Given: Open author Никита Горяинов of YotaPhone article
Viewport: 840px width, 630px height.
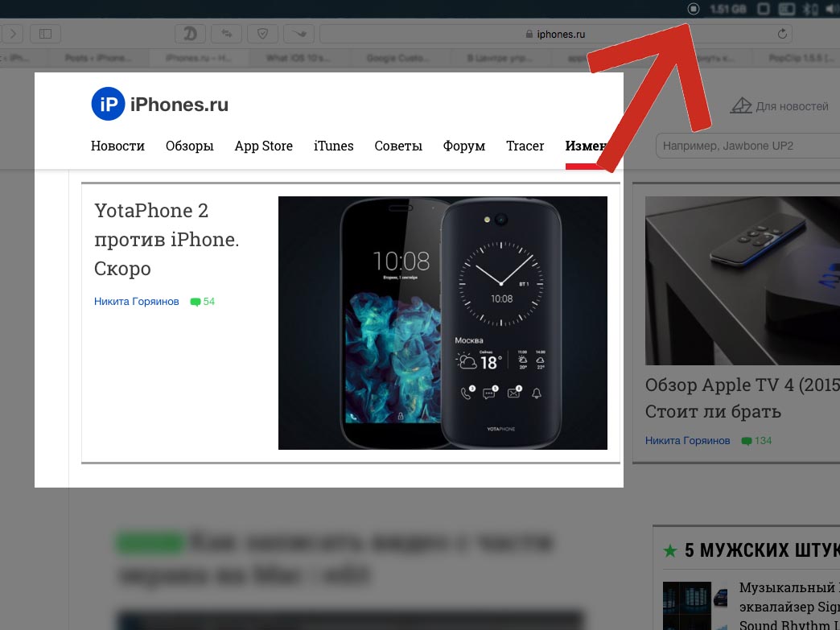Looking at the screenshot, I should [x=137, y=302].
